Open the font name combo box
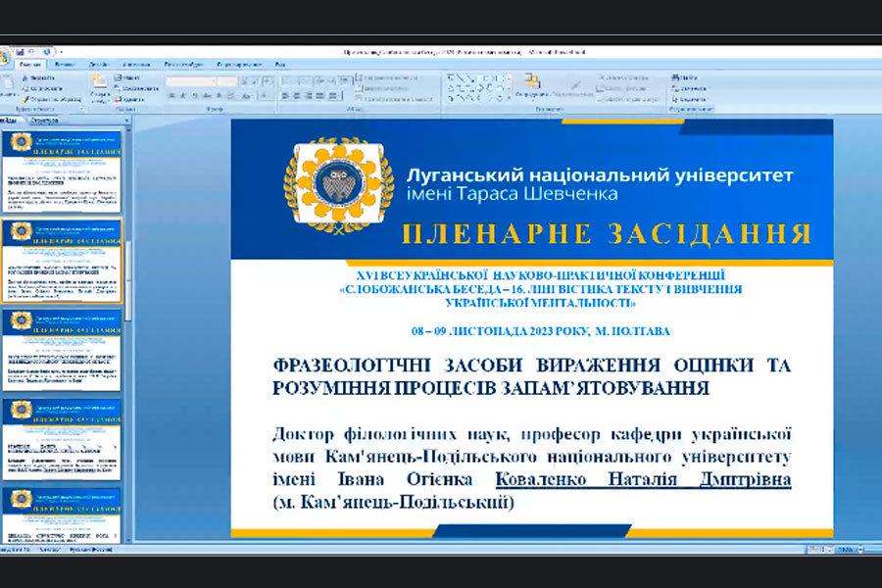The width and height of the screenshot is (882, 588). coord(191,81)
